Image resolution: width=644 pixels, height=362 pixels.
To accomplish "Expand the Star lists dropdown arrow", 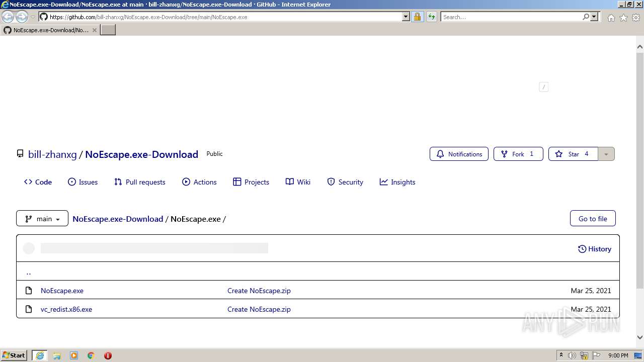I will [606, 154].
